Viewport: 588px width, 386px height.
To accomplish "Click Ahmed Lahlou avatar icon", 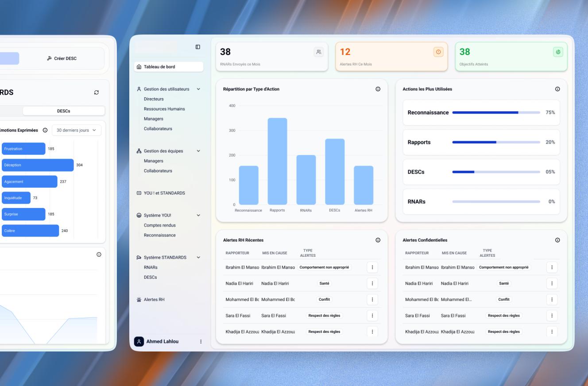I will 139,341.
